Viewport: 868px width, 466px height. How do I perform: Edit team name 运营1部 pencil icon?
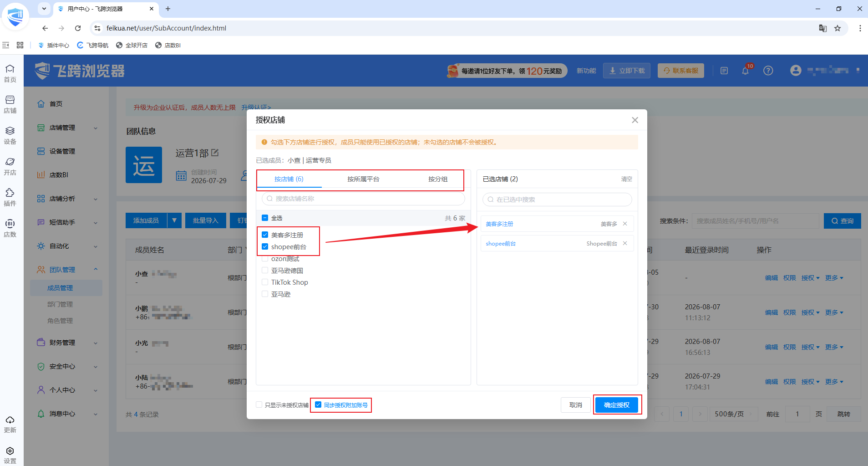pyautogui.click(x=215, y=153)
